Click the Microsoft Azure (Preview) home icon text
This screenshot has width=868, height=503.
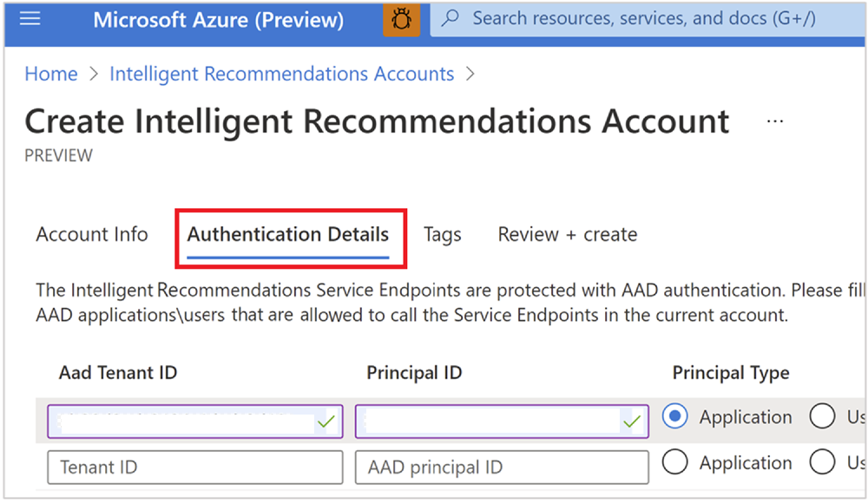(x=218, y=19)
